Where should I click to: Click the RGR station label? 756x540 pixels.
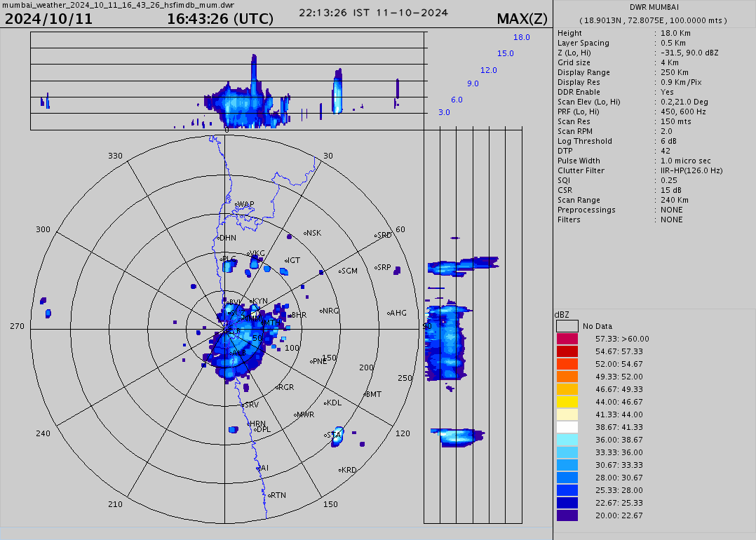[x=286, y=387]
